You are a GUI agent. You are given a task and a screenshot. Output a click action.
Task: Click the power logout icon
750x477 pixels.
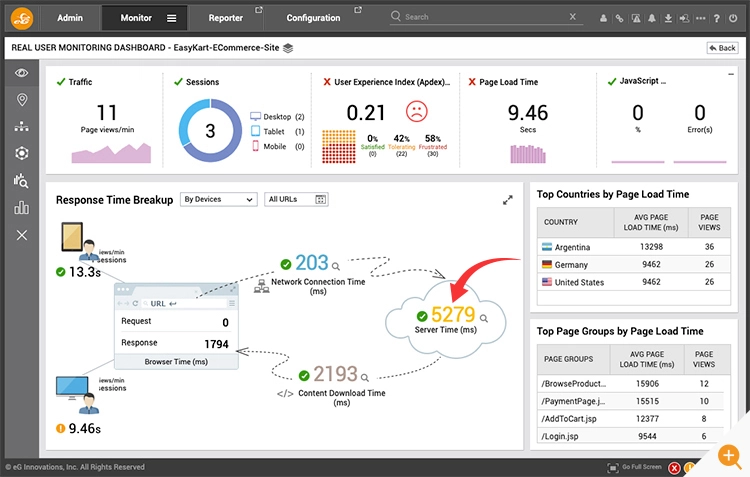733,18
